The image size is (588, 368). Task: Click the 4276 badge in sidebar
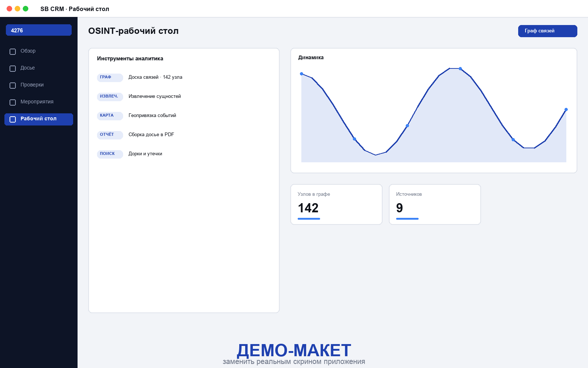[39, 30]
